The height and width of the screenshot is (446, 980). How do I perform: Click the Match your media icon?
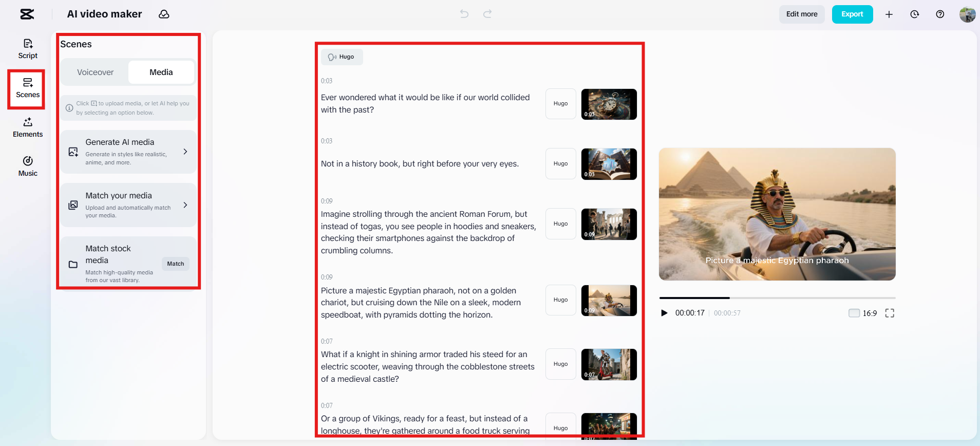point(73,205)
